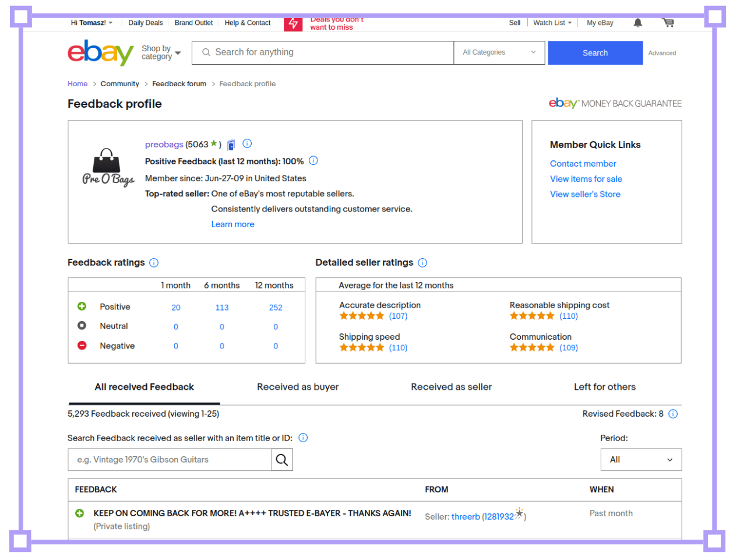Open the Period All dropdown

641,460
